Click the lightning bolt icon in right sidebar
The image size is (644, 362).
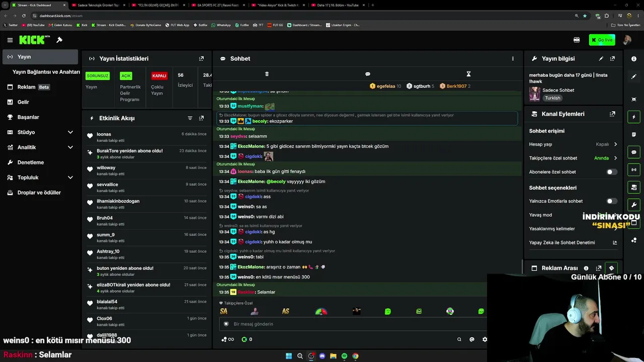pos(634,117)
